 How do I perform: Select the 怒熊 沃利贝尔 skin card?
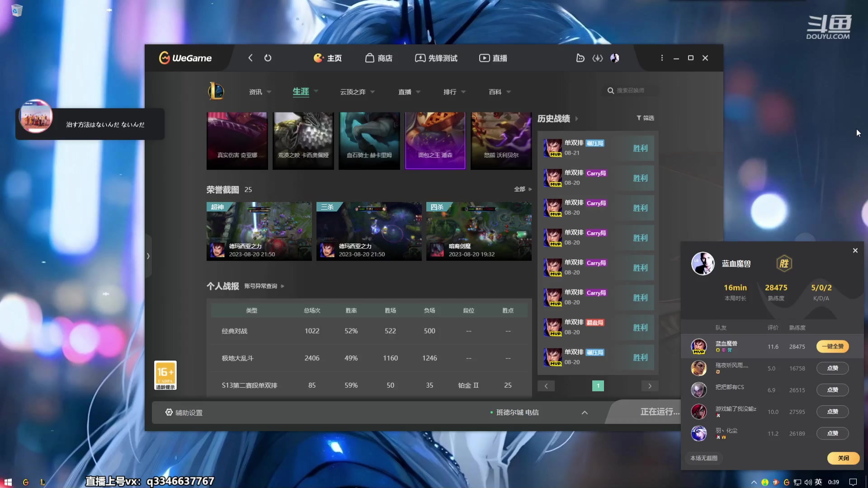(501, 141)
